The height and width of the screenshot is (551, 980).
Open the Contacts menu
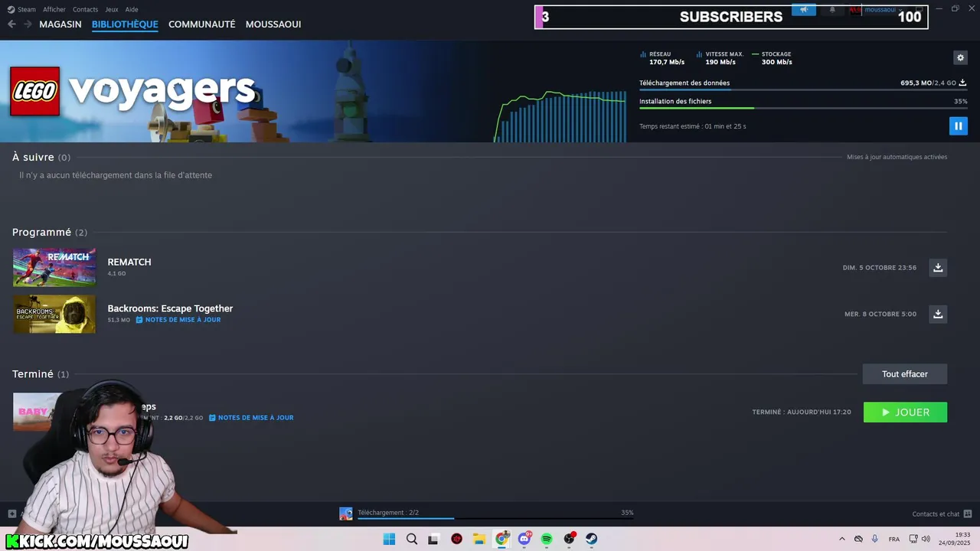pyautogui.click(x=85, y=9)
